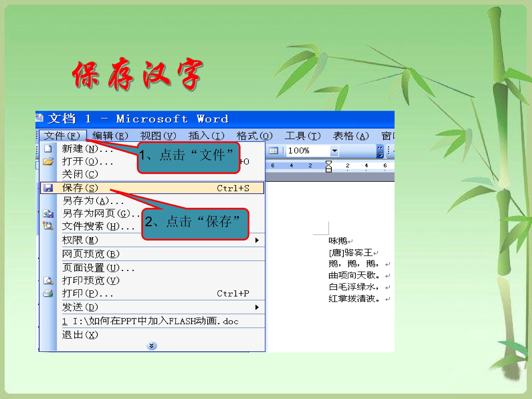Open the 视图(V) menu

tap(158, 136)
